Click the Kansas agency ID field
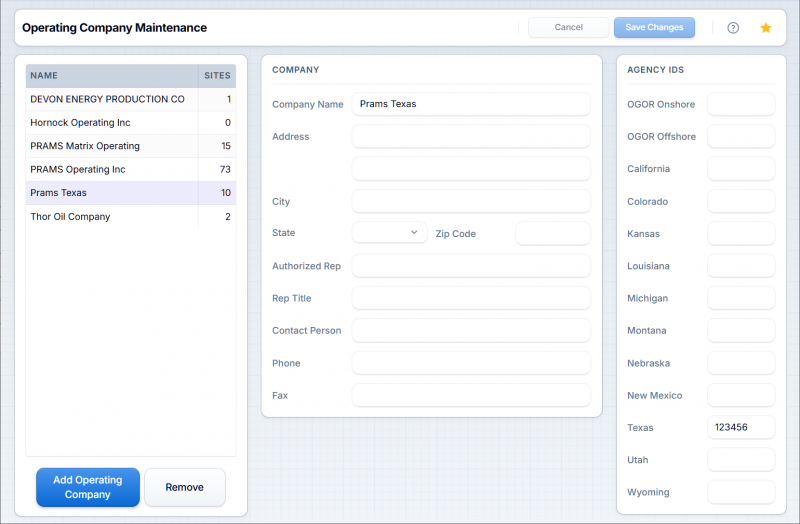The height and width of the screenshot is (524, 800). click(741, 233)
